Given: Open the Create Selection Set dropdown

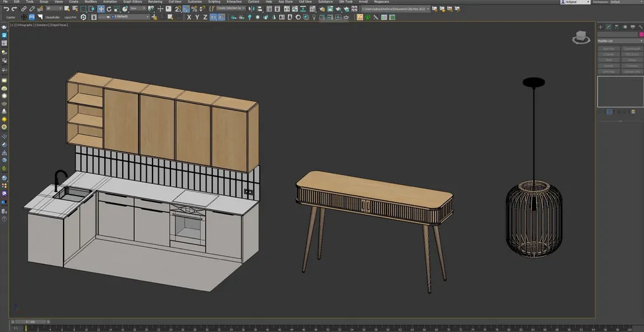Looking at the screenshot, I should pos(231,9).
